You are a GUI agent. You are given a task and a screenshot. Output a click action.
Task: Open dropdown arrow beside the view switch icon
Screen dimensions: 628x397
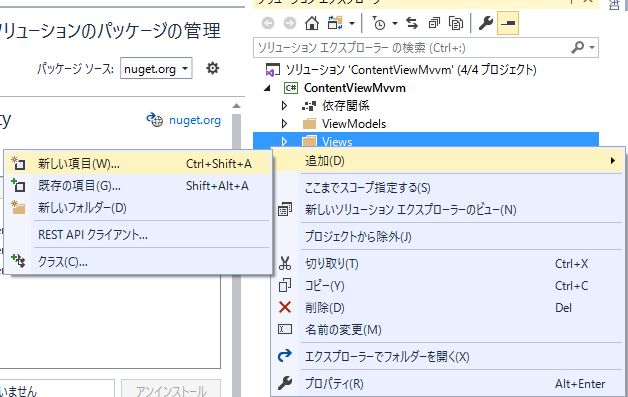coord(352,23)
